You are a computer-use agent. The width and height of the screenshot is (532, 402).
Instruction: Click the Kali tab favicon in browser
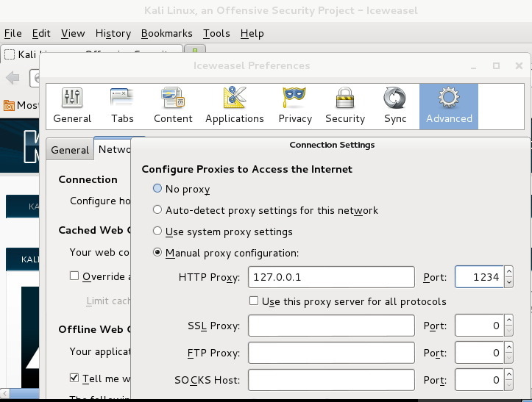point(10,54)
